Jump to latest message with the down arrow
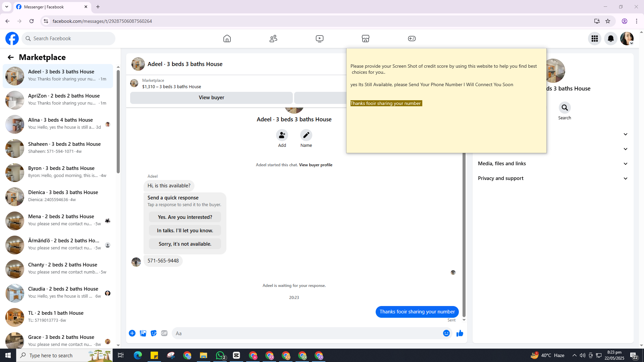The height and width of the screenshot is (362, 644). pyautogui.click(x=464, y=320)
